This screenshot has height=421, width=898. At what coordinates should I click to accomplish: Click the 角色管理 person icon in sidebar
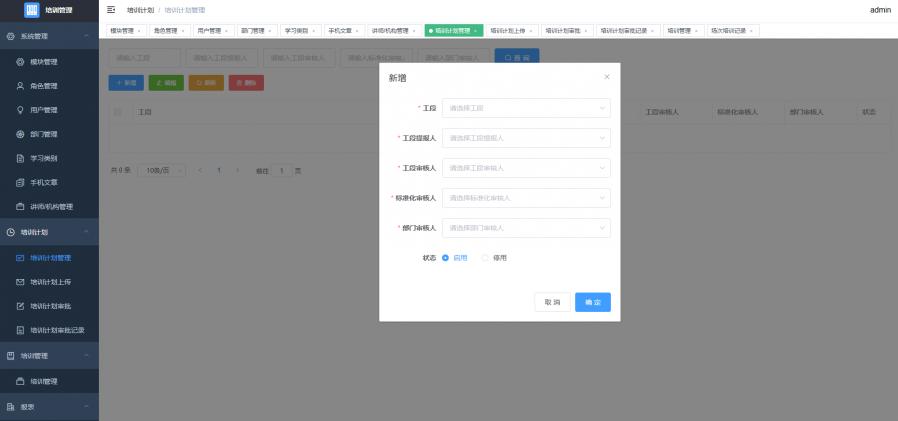(x=20, y=86)
